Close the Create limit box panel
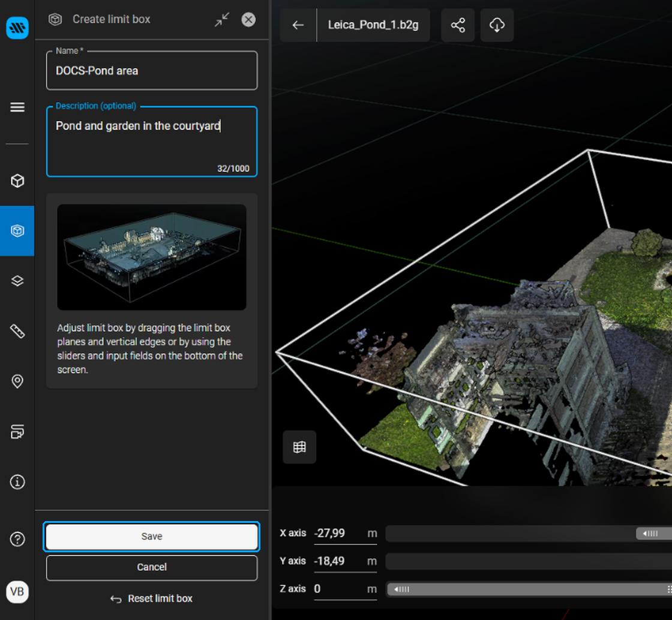The height and width of the screenshot is (620, 672). (248, 19)
